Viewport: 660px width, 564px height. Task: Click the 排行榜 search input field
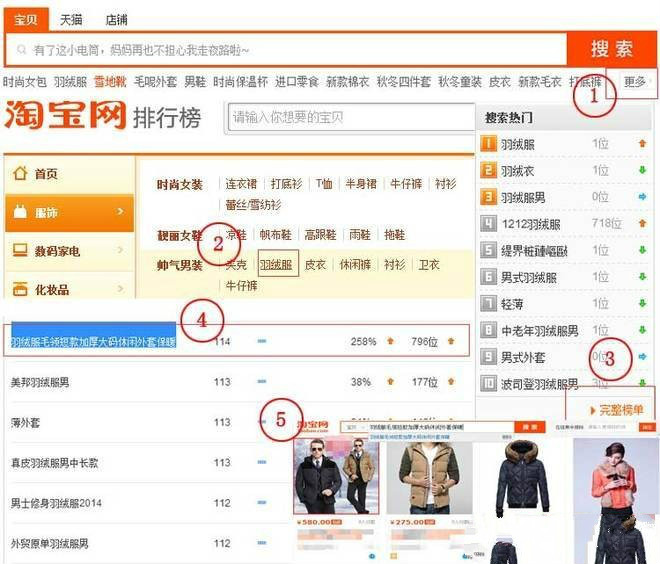pos(345,117)
